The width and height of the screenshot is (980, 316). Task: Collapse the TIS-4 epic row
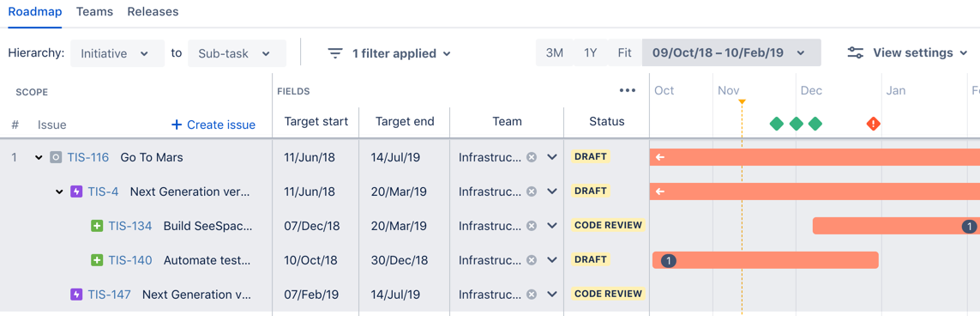pos(59,192)
